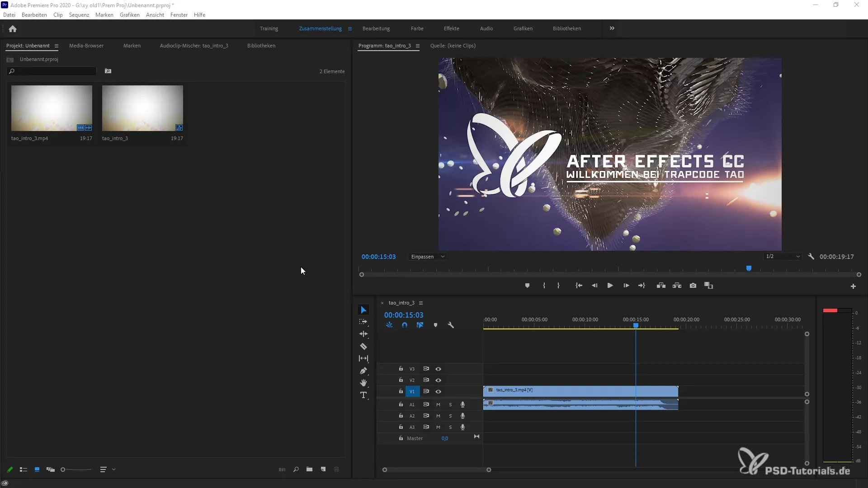This screenshot has height=488, width=868.
Task: Create new bin folder
Action: pos(309,470)
